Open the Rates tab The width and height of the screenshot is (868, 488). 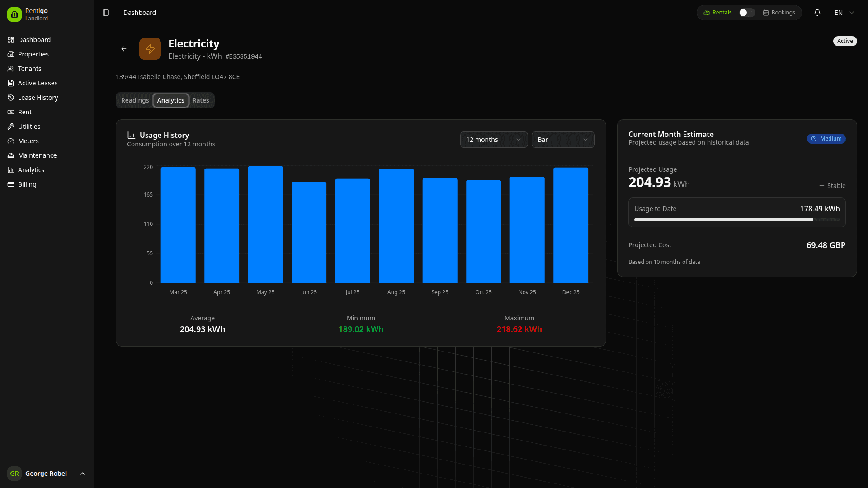(x=201, y=100)
